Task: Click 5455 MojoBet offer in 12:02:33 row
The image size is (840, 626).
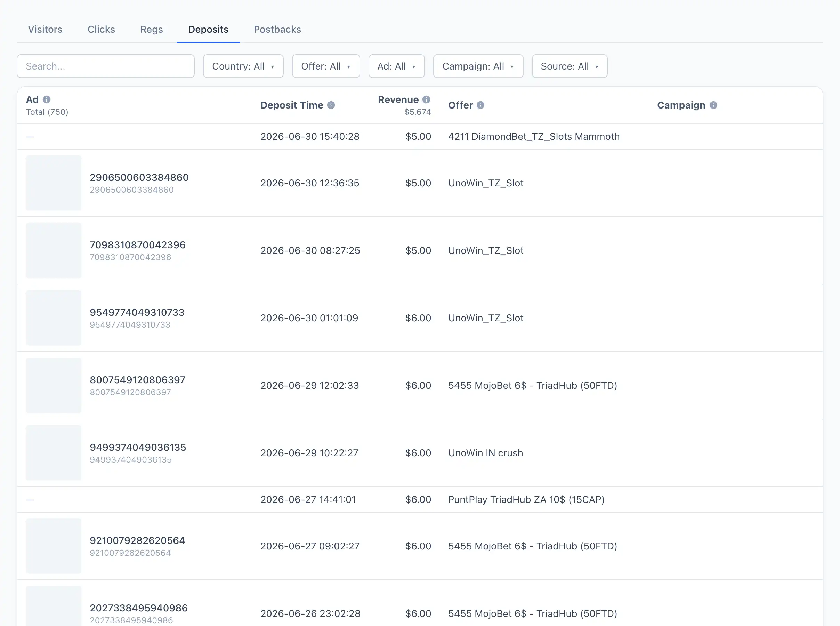Action: tap(533, 385)
